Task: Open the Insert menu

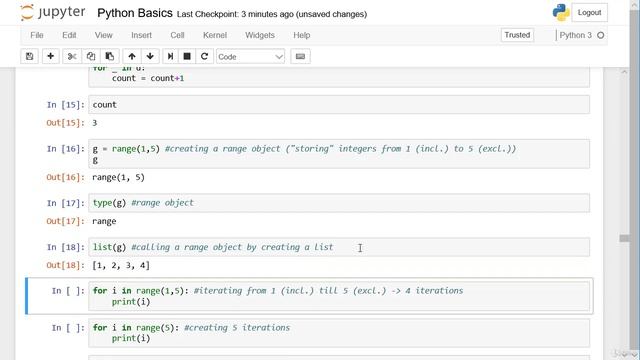Action: (x=141, y=35)
